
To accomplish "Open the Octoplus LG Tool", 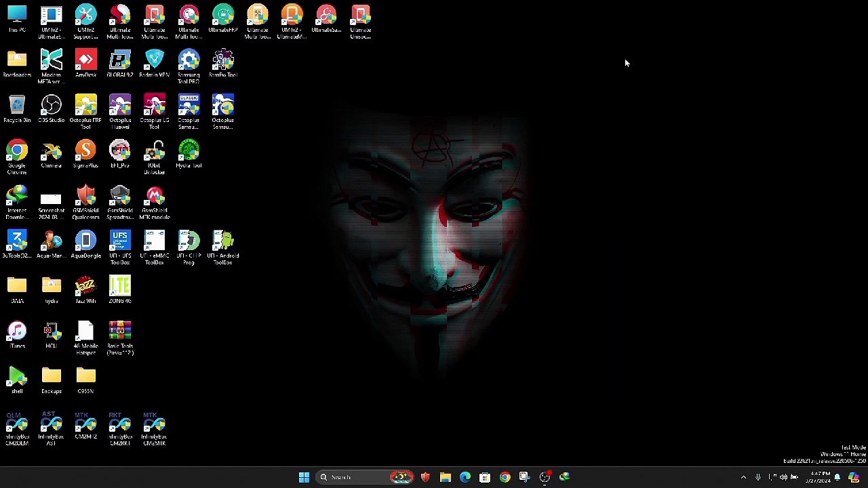I will (x=154, y=113).
